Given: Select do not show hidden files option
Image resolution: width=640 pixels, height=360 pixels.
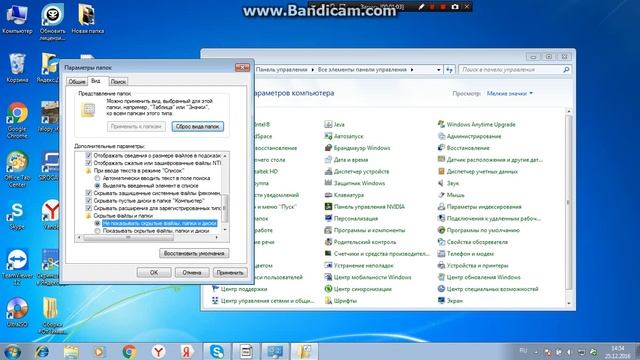Looking at the screenshot, I should 97,223.
